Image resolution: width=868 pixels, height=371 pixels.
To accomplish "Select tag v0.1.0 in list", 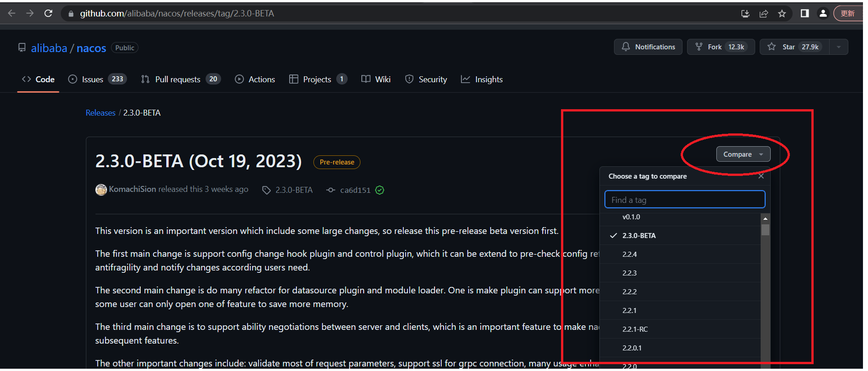I will pos(680,217).
